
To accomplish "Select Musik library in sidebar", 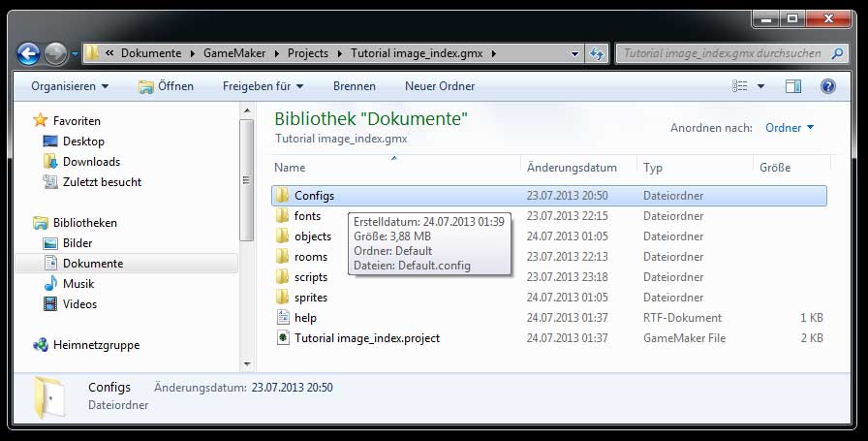I will pos(77,284).
